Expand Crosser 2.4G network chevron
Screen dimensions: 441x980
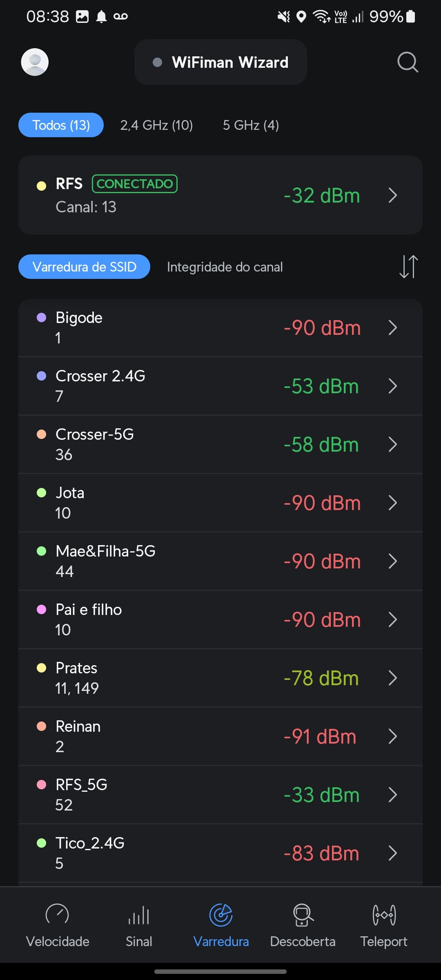pyautogui.click(x=393, y=386)
